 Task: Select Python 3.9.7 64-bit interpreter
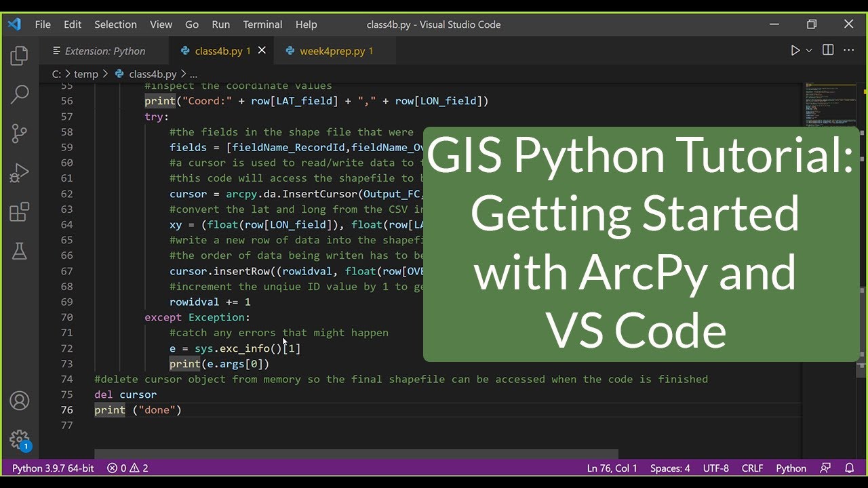[53, 468]
